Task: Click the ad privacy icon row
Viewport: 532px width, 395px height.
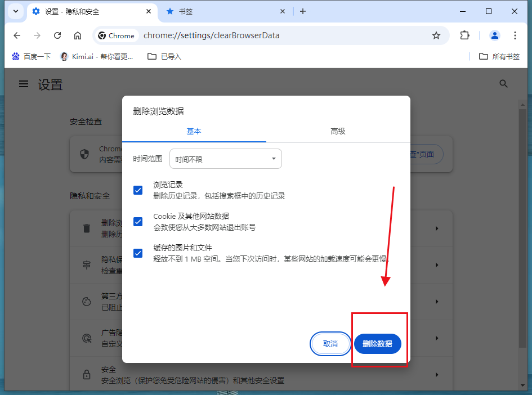Action: click(x=87, y=338)
